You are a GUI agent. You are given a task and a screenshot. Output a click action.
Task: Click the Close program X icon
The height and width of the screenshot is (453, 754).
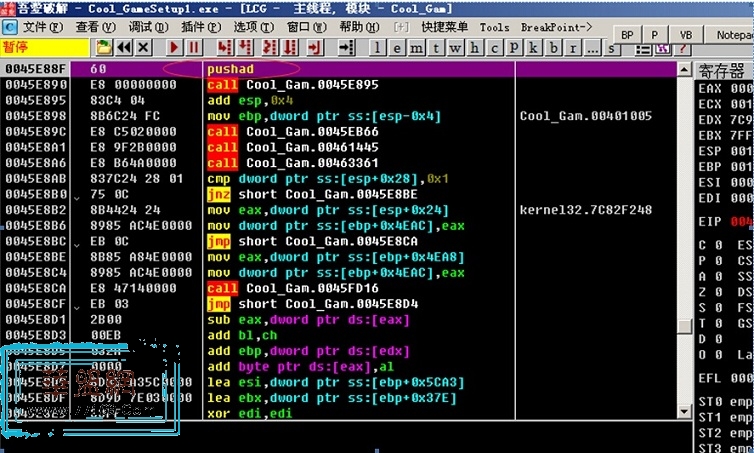click(x=144, y=47)
